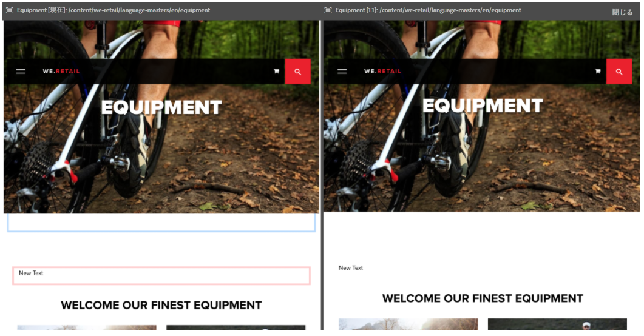The width and height of the screenshot is (644, 336).
Task: Click fullscreen icon beside Equipment 1.1 title
Action: [328, 10]
